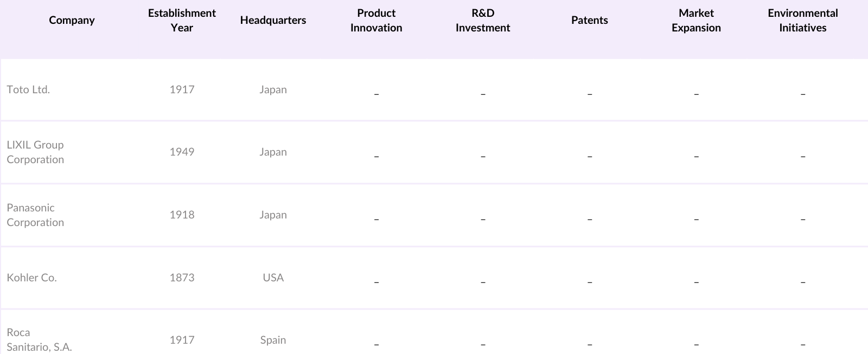The image size is (868, 354).
Task: Select the 1949 establishment year cell
Action: click(x=182, y=152)
